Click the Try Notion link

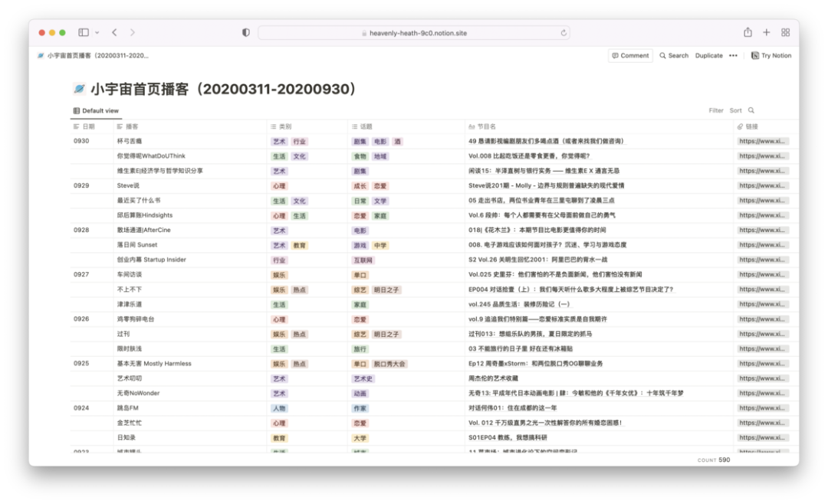click(x=771, y=55)
